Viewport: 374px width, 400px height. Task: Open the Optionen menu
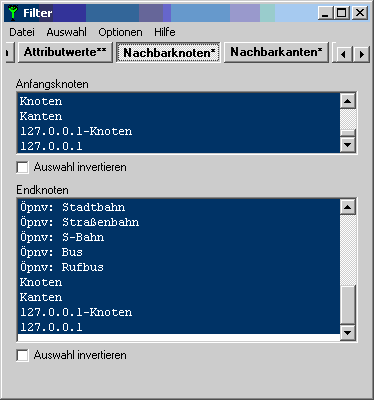coord(120,32)
